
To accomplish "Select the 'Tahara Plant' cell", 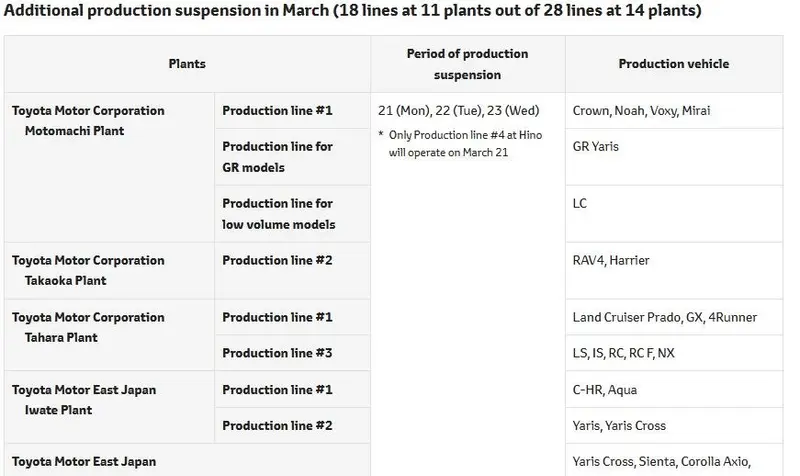I will click(109, 335).
